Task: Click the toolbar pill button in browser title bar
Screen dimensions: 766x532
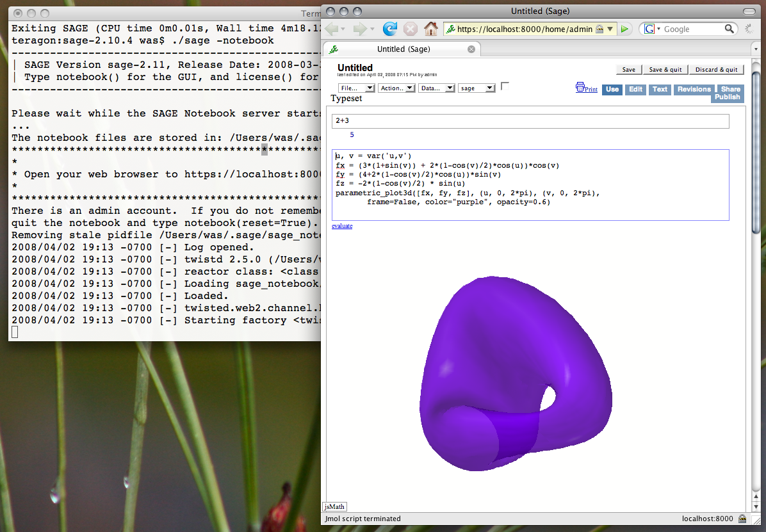Action: click(749, 12)
